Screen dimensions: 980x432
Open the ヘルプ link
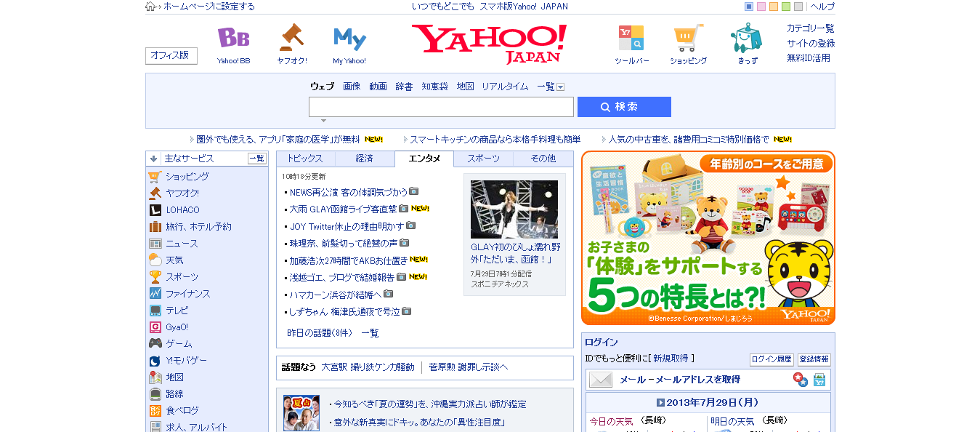pyautogui.click(x=822, y=7)
